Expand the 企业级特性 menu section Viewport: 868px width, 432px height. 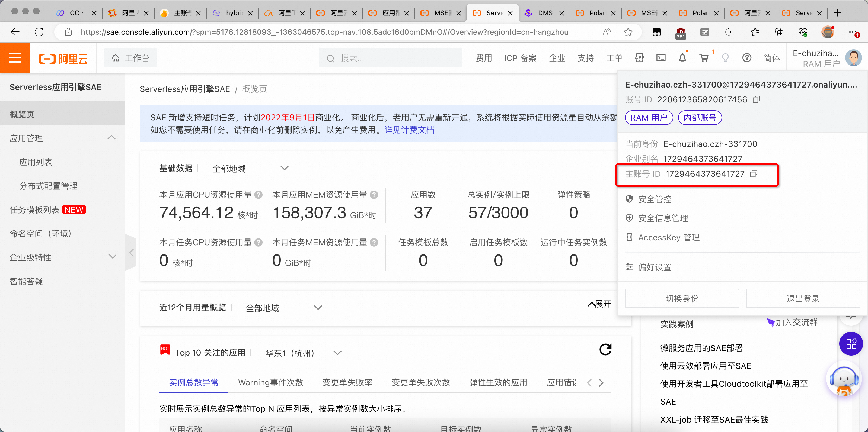[x=112, y=257]
